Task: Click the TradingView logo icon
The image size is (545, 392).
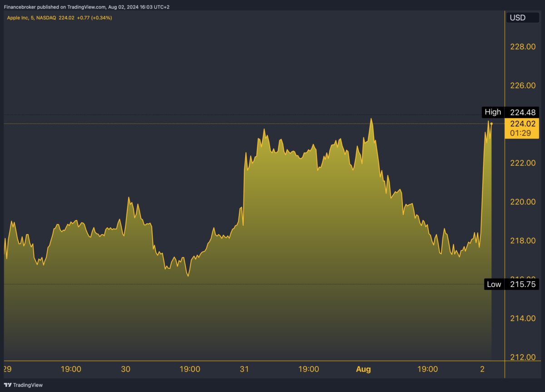Action: (7, 385)
